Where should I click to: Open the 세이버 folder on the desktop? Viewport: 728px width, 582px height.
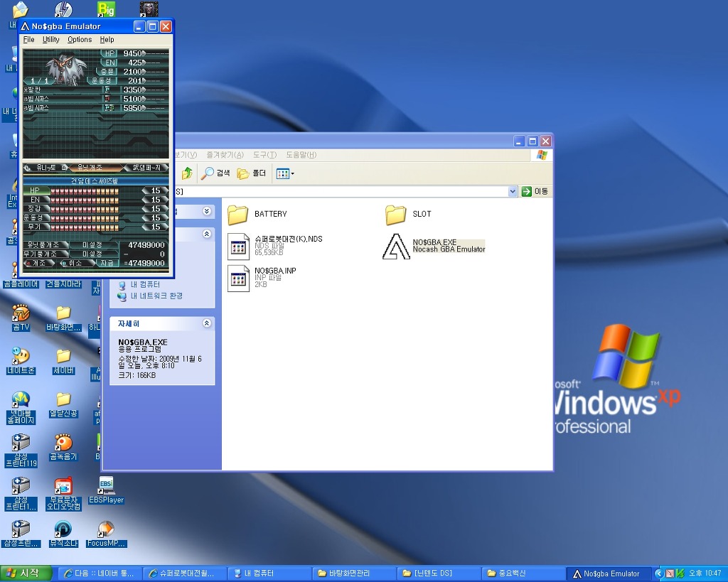(x=63, y=361)
